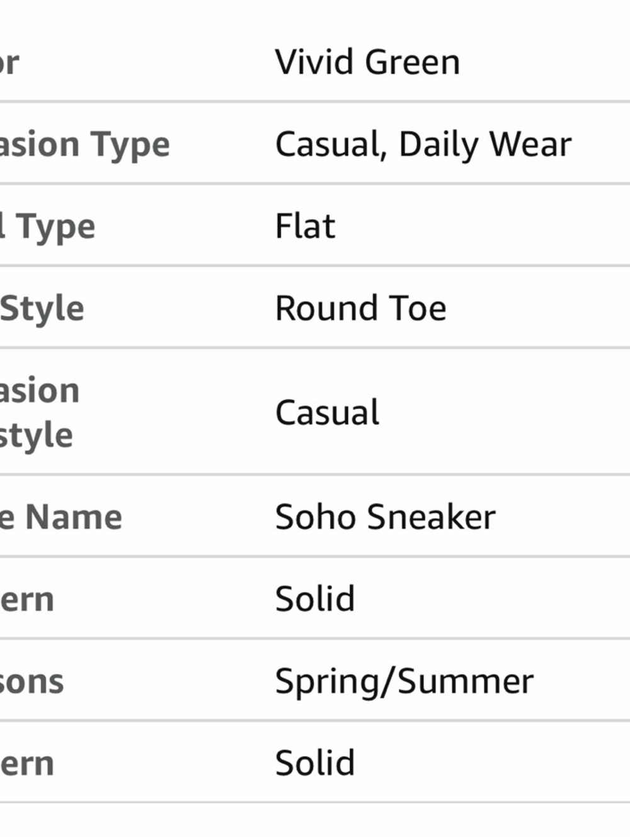The width and height of the screenshot is (630, 840).
Task: Click the cut-off Occasion Type label
Action: [85, 144]
